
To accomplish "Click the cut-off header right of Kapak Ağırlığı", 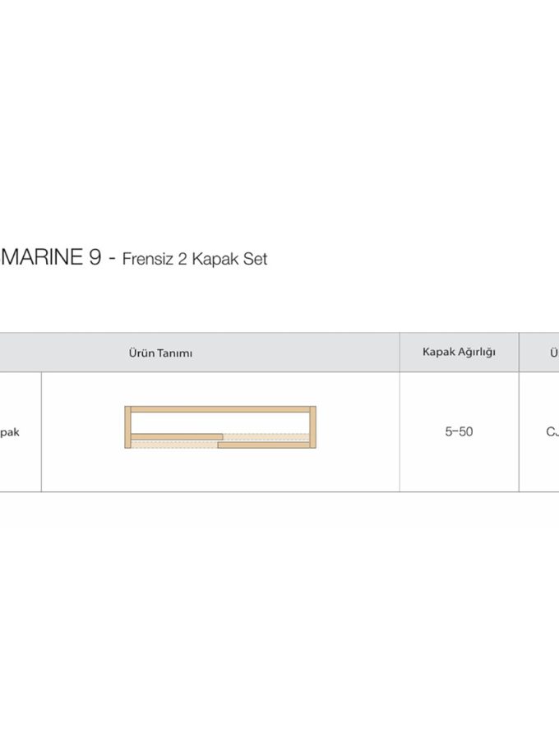I will pyautogui.click(x=552, y=353).
